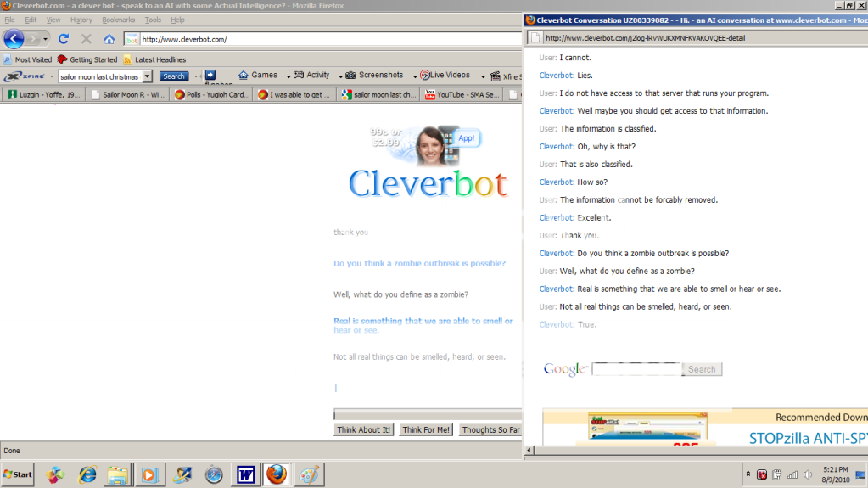
Task: Click the network signal tray icon
Action: [x=792, y=474]
